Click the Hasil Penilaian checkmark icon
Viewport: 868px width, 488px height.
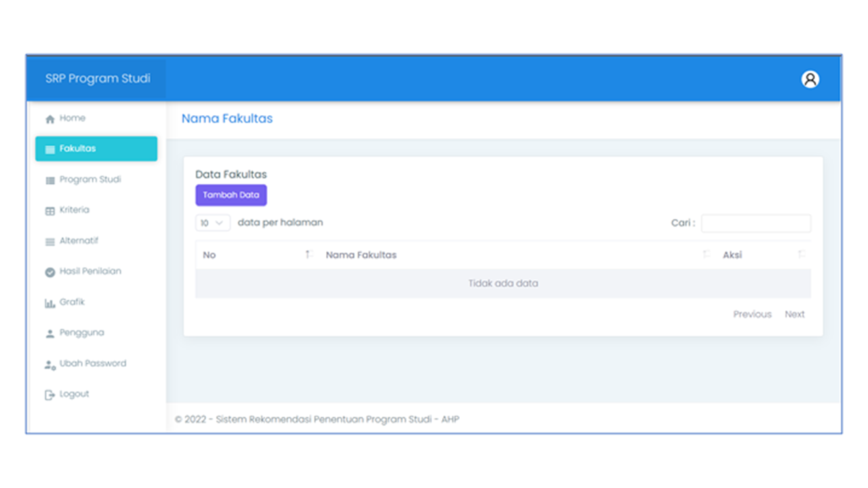50,272
